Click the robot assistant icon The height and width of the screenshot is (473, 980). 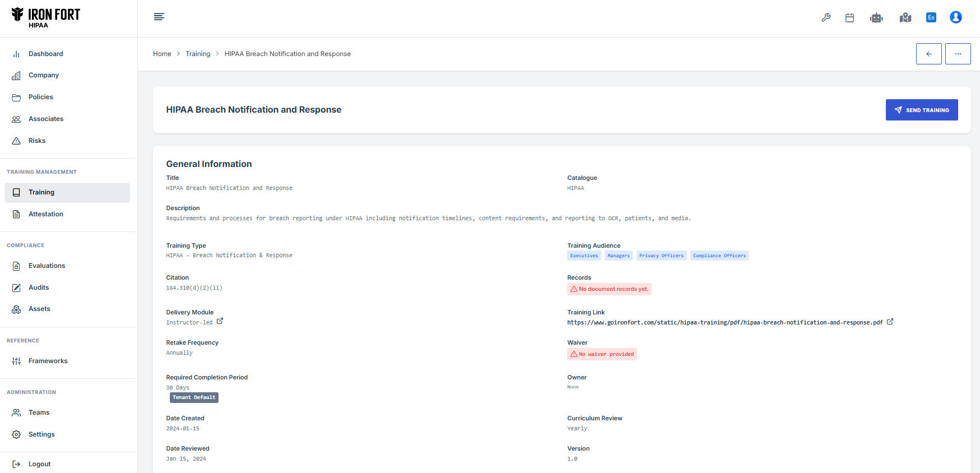pyautogui.click(x=876, y=18)
